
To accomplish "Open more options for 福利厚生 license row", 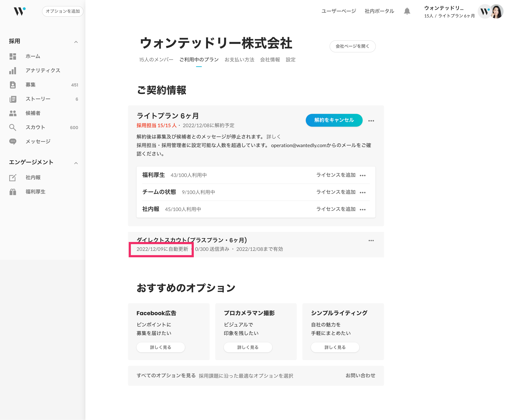I will pos(362,175).
